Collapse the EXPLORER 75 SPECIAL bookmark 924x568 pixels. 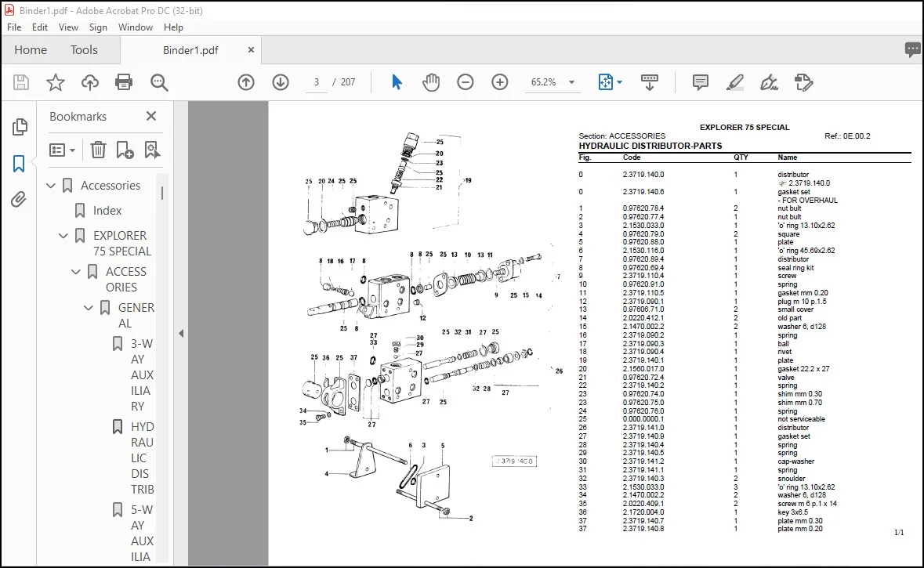[63, 236]
